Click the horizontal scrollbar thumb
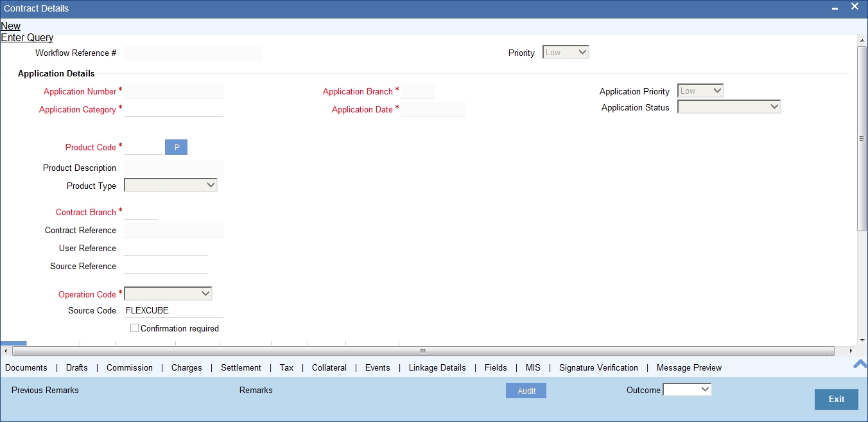868x422 pixels. pyautogui.click(x=423, y=351)
